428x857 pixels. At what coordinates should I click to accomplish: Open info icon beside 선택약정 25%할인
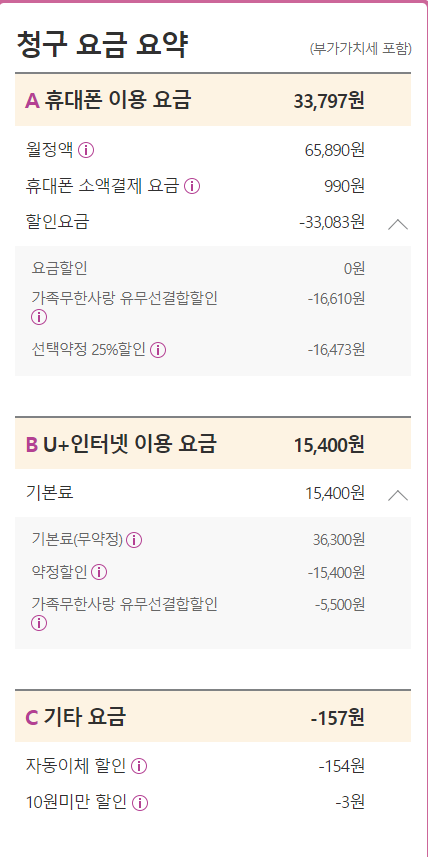[158, 350]
